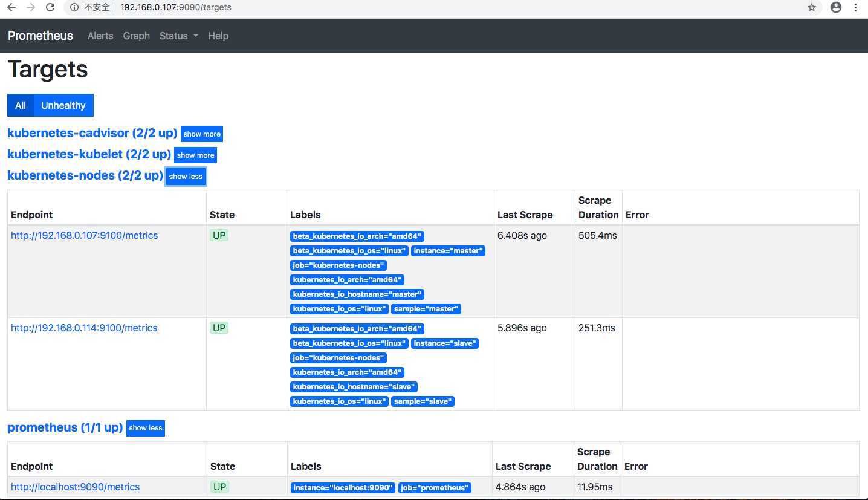Click kubernetes-cadvisor (2/2 up) heading
This screenshot has width=868, height=500.
click(92, 133)
